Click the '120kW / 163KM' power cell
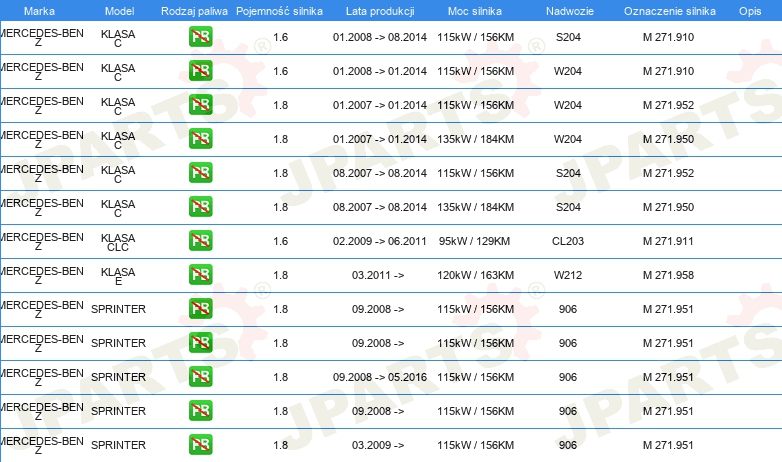782x462 pixels. point(475,275)
